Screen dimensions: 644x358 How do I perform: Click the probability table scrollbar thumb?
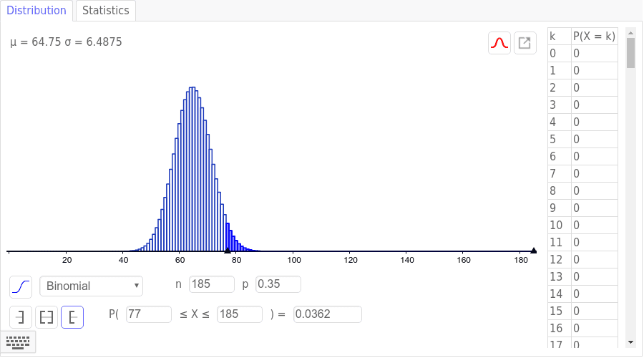click(631, 53)
